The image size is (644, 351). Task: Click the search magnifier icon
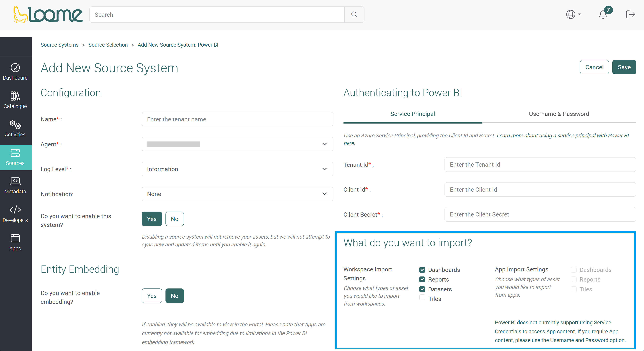pyautogui.click(x=354, y=15)
